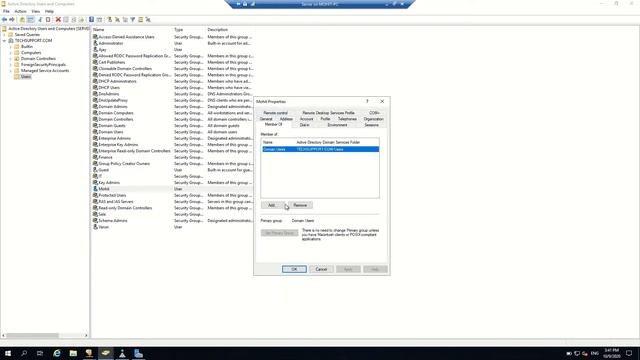Click OK in Properties dialog
Screen dimensions: 640x360
pos(294,269)
